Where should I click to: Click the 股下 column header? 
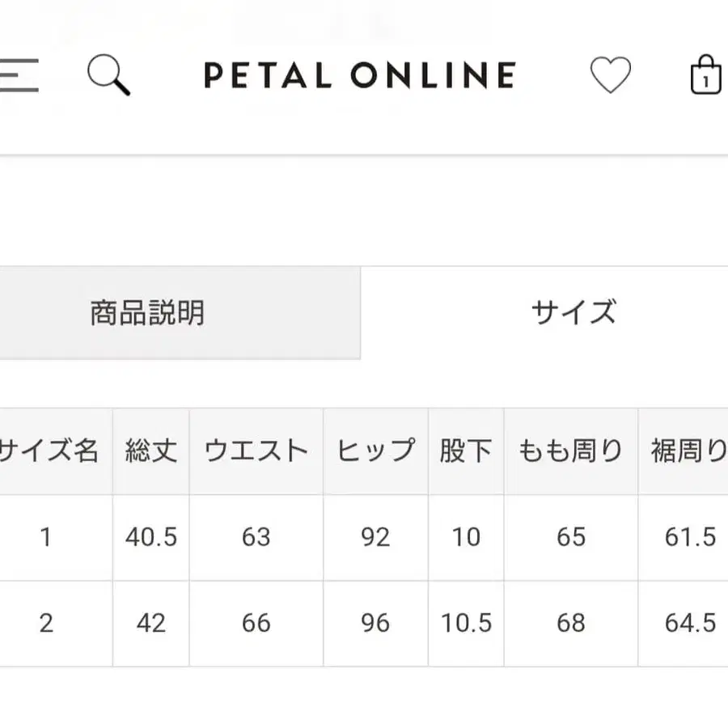tap(465, 451)
